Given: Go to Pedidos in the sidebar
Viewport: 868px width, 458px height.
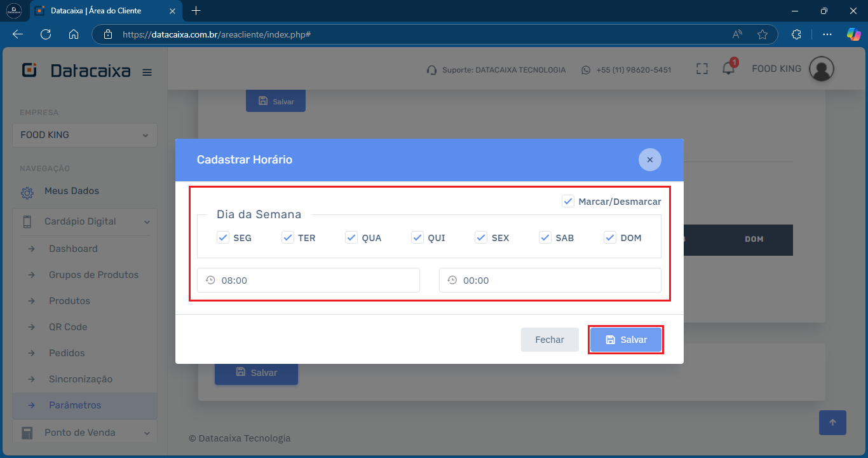Looking at the screenshot, I should pos(67,353).
